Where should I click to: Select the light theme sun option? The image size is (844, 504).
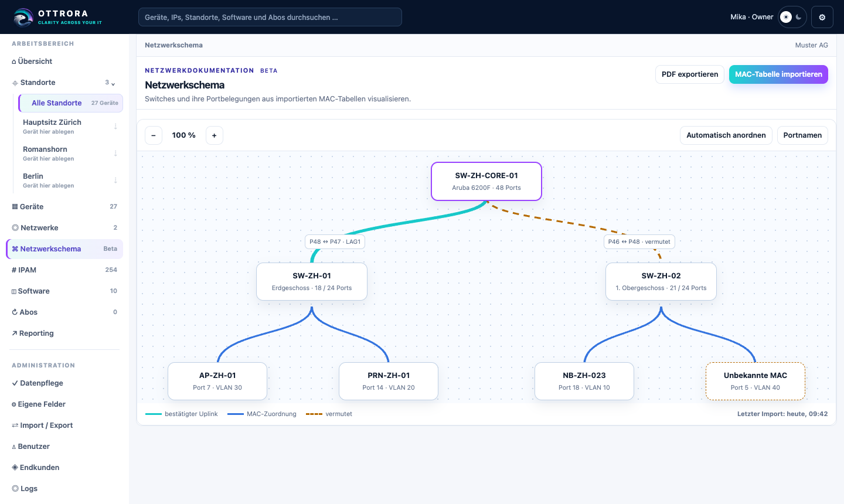pos(786,17)
